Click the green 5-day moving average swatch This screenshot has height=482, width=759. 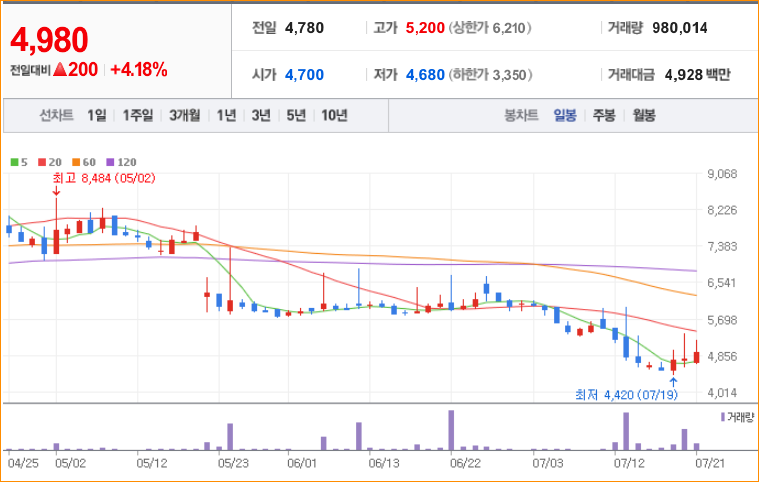pos(15,162)
